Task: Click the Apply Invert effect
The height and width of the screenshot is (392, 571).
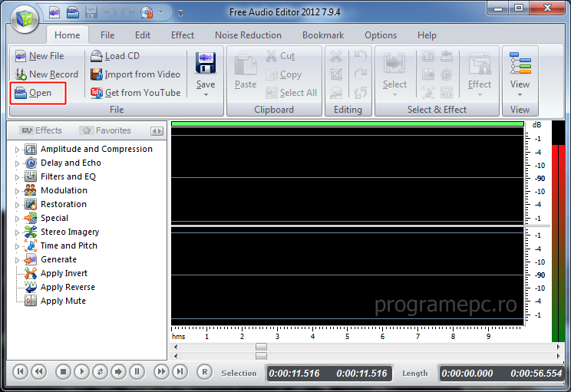Action: click(64, 273)
